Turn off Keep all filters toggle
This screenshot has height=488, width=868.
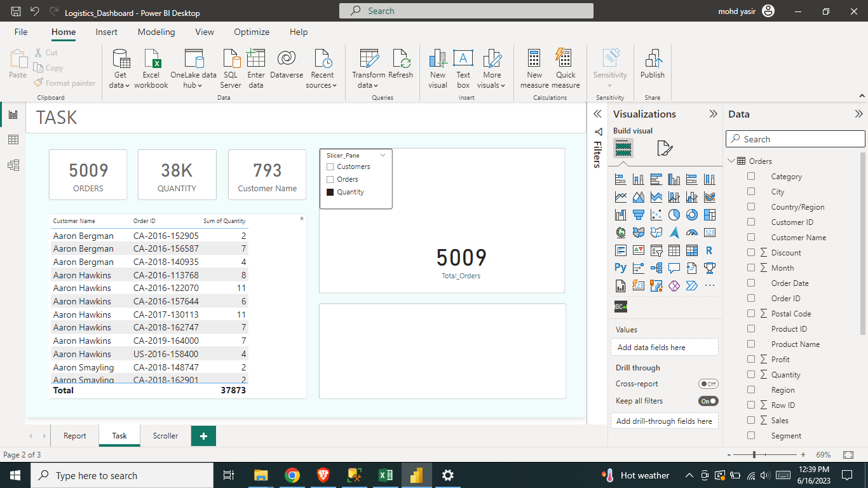pos(708,401)
